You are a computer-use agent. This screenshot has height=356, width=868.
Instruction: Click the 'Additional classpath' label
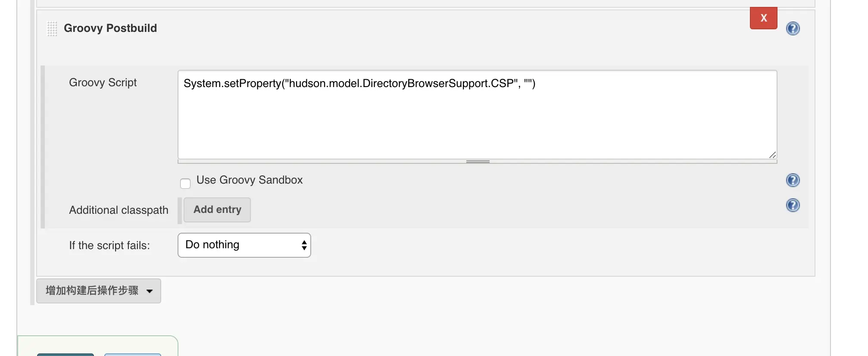[119, 210]
